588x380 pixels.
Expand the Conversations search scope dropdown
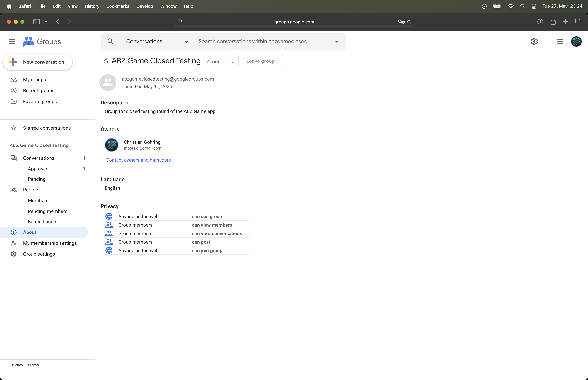(x=157, y=42)
